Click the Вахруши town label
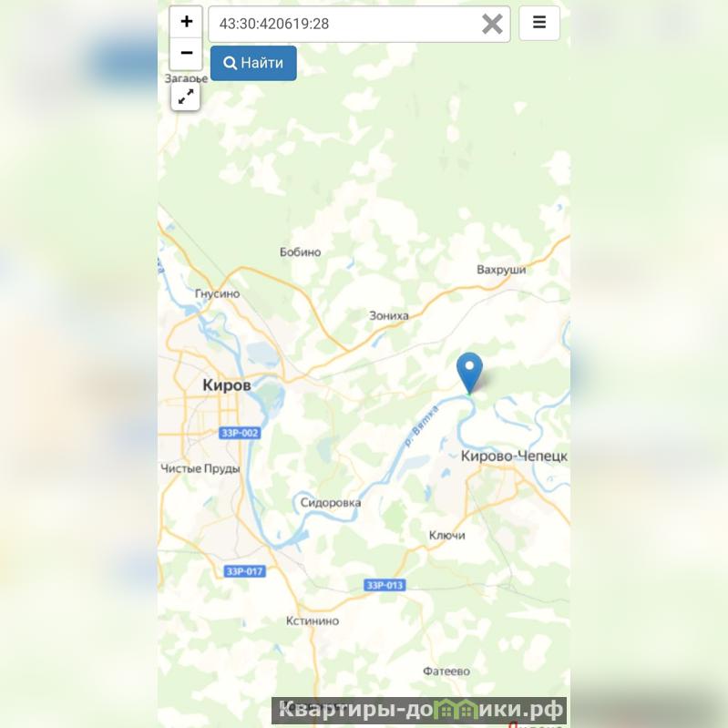Screen dimensions: 728x728 pyautogui.click(x=501, y=270)
